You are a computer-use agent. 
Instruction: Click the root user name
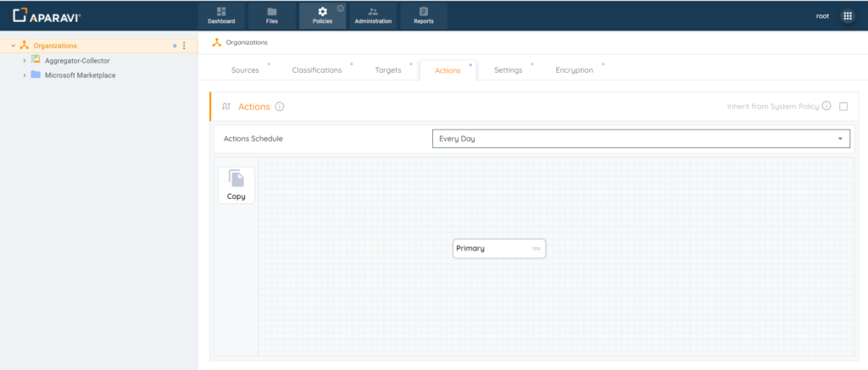coord(822,16)
